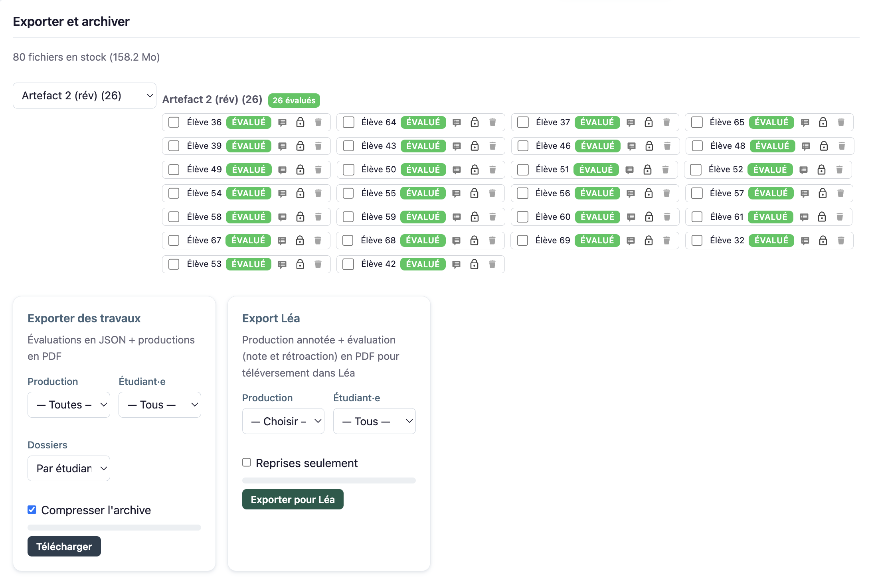This screenshot has width=870, height=588.
Task: Enable the Reprises seulement checkbox
Action: pyautogui.click(x=247, y=462)
